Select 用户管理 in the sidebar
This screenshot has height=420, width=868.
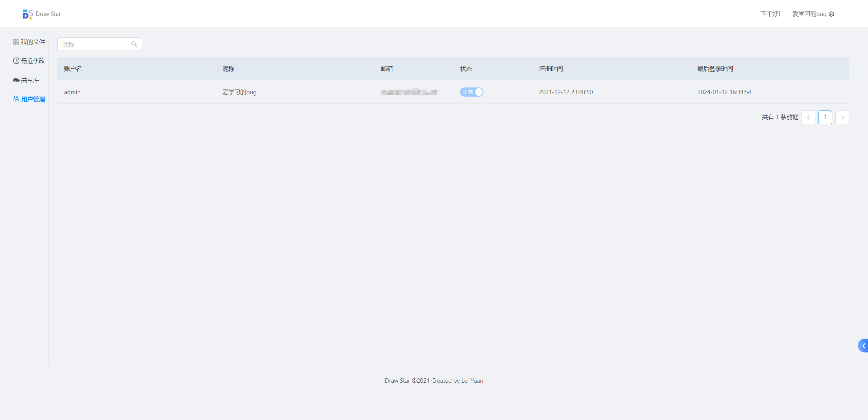29,99
